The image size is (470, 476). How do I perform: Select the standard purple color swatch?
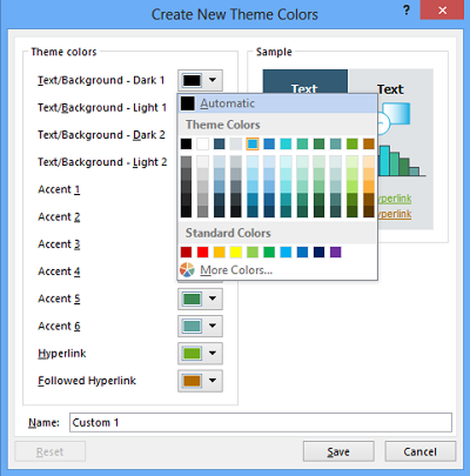(336, 252)
